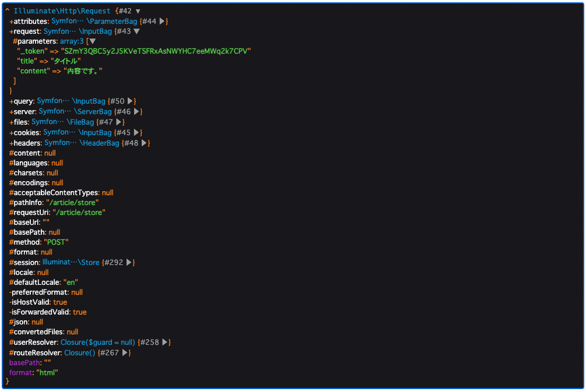Click the Illuminat…\Store class name

click(x=71, y=262)
